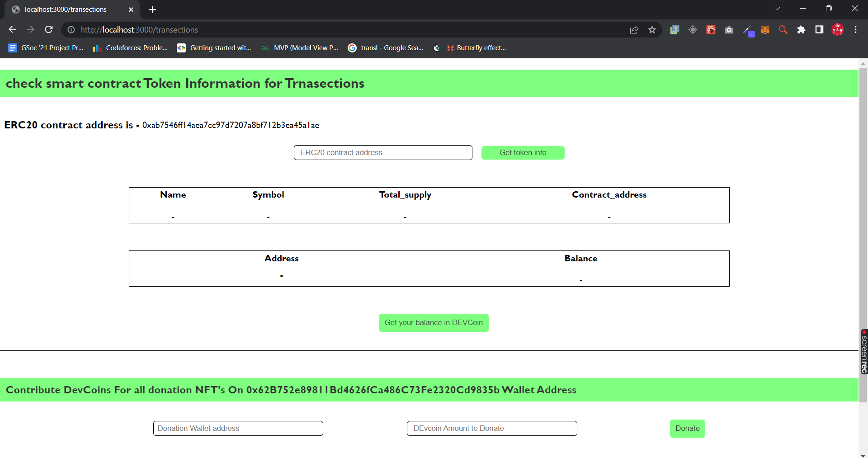Click the share page icon

coord(634,30)
